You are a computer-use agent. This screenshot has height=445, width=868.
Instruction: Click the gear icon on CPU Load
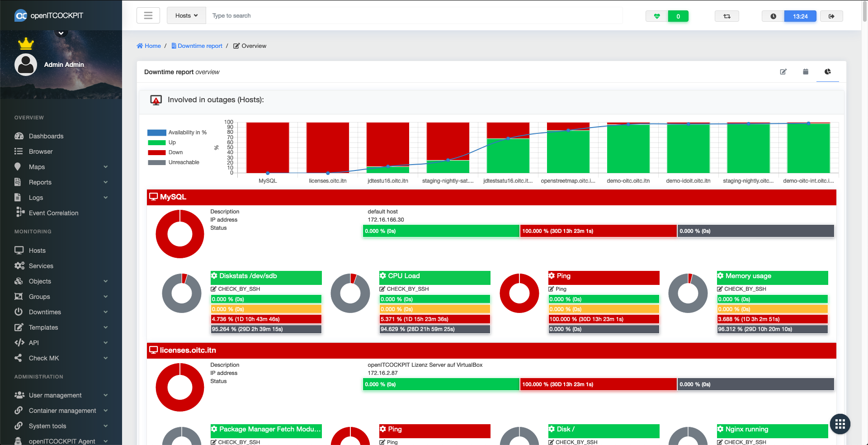point(383,276)
